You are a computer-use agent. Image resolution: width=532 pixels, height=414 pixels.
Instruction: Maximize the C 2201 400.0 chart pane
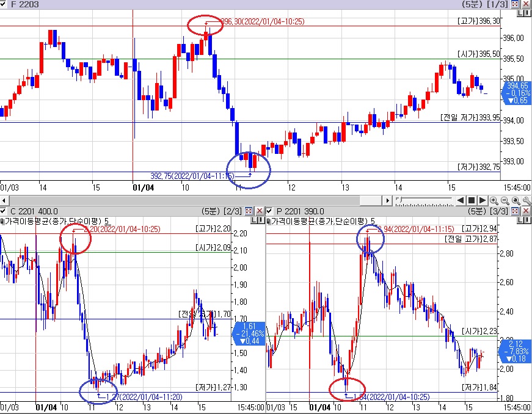(249, 211)
